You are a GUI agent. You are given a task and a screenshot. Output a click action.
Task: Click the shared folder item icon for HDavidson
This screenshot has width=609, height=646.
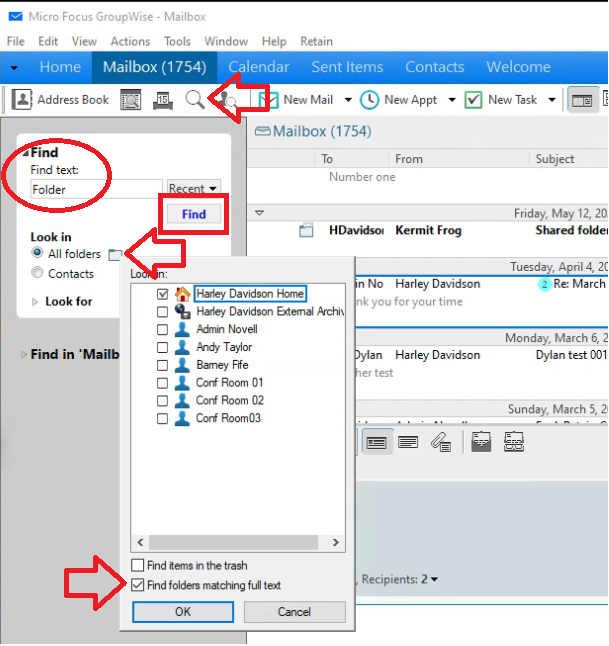tap(306, 230)
